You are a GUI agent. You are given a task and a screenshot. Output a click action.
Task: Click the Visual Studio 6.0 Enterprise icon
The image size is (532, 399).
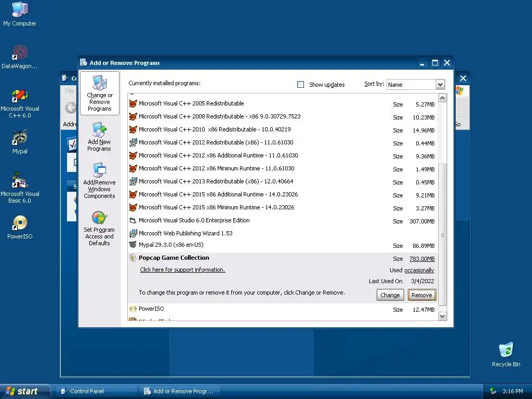(x=133, y=220)
